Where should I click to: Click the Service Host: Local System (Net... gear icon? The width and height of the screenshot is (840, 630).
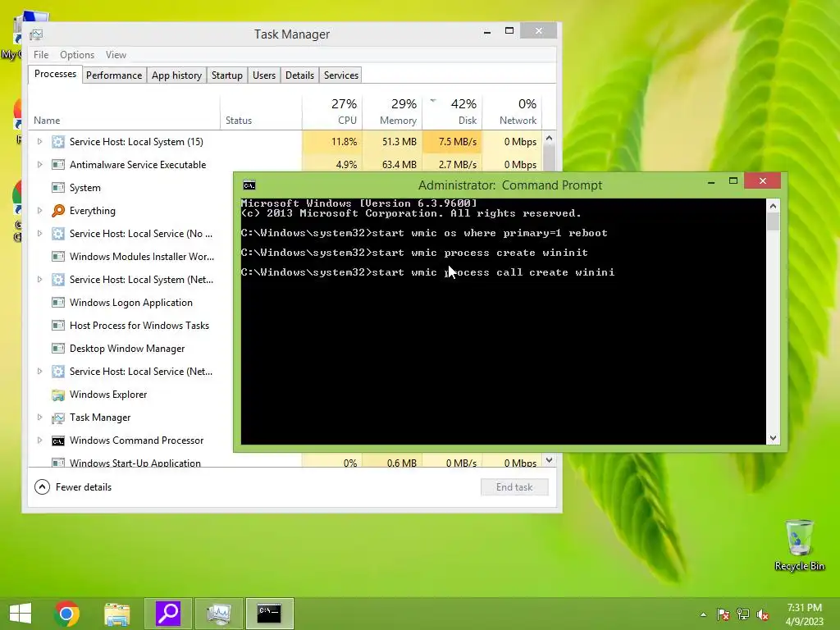[x=58, y=280]
